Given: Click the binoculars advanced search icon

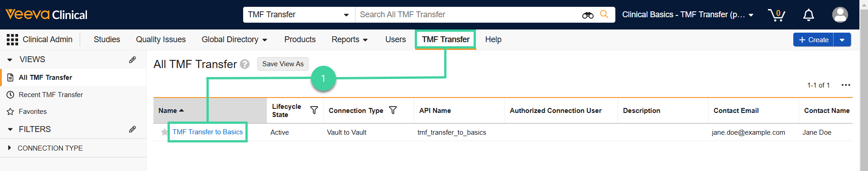Looking at the screenshot, I should tap(588, 15).
